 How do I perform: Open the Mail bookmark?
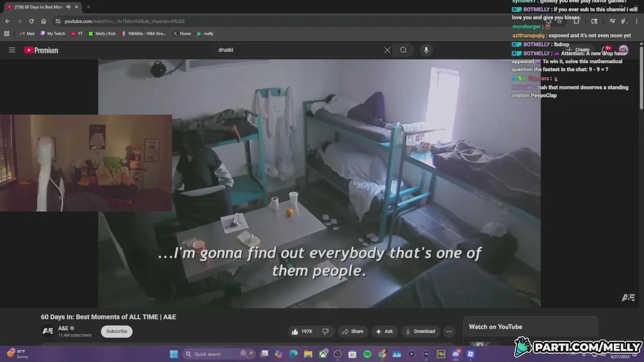coord(27,34)
